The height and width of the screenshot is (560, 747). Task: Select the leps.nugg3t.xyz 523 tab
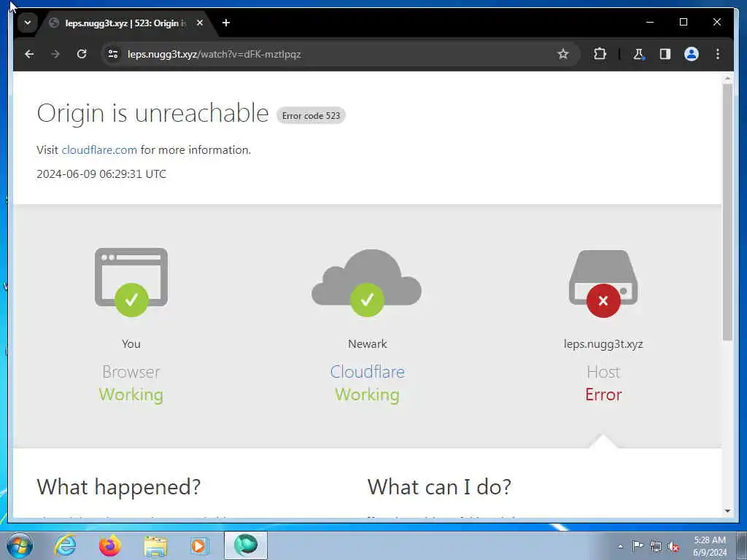pos(125,23)
